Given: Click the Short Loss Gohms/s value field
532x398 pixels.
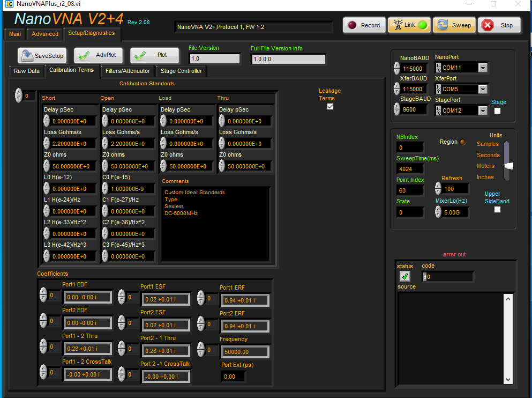Looking at the screenshot, I should (x=74, y=144).
